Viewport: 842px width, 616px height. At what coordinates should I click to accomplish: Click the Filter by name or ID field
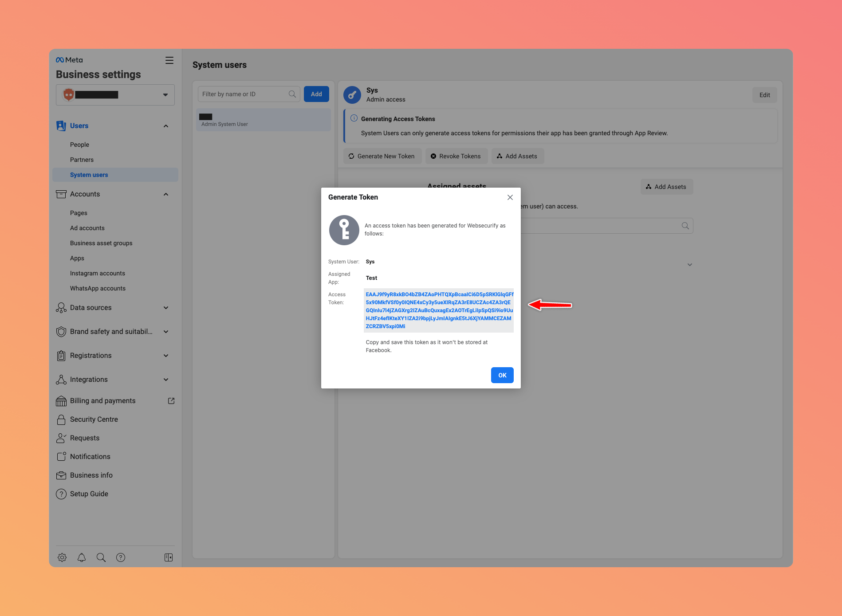point(244,94)
